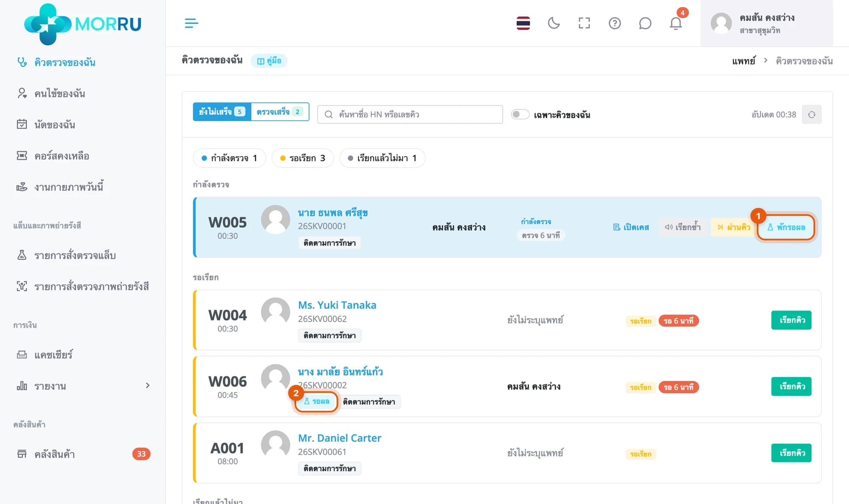Open patient name นาย ธนพล ศรีสุข

(x=333, y=213)
